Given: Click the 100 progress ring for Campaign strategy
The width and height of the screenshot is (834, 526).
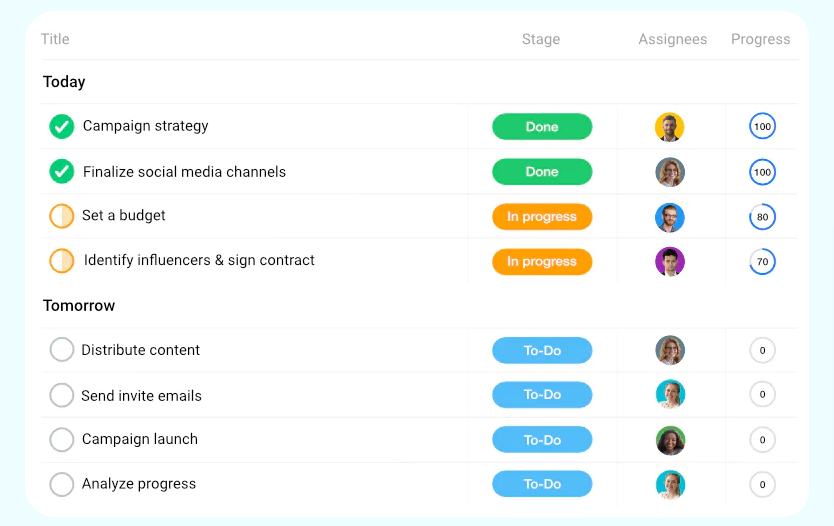Looking at the screenshot, I should point(762,127).
